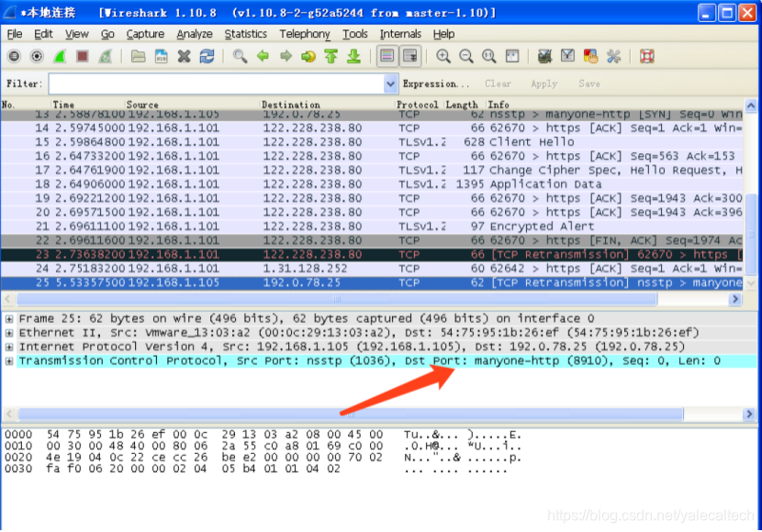Expand the Ethernet II tree node
This screenshot has width=762, height=532.
pos(9,333)
